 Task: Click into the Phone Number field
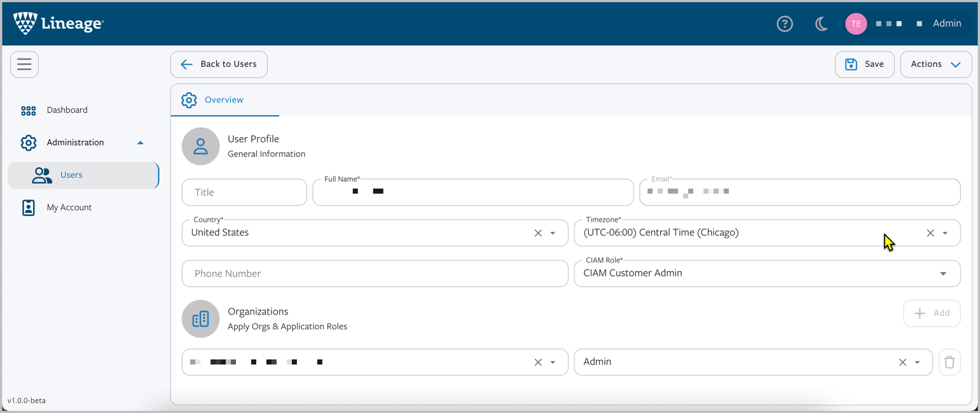click(375, 274)
